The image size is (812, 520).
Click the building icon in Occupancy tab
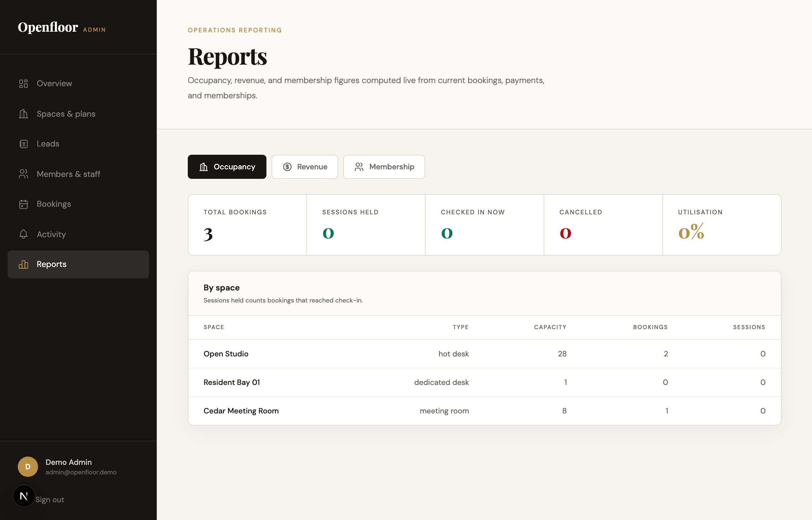point(203,167)
